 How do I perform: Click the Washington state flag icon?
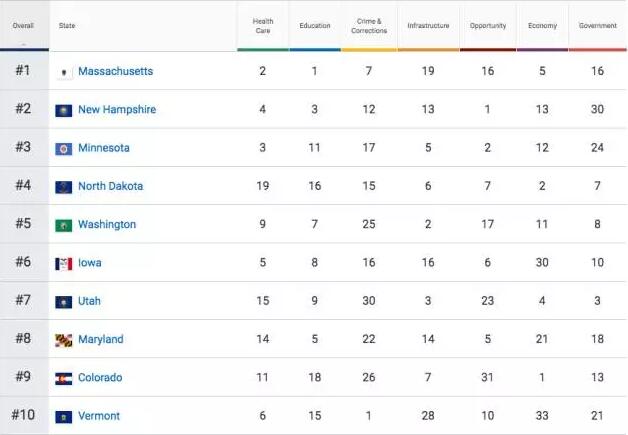point(64,225)
